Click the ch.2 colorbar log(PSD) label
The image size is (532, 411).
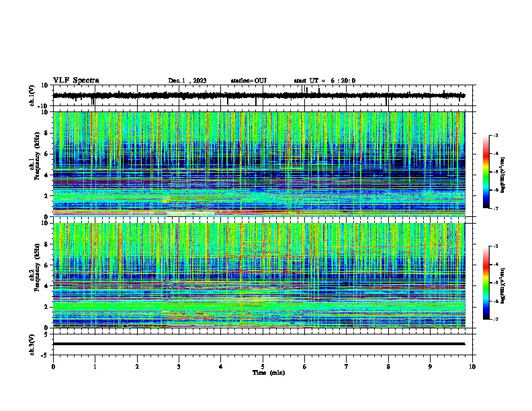point(503,285)
